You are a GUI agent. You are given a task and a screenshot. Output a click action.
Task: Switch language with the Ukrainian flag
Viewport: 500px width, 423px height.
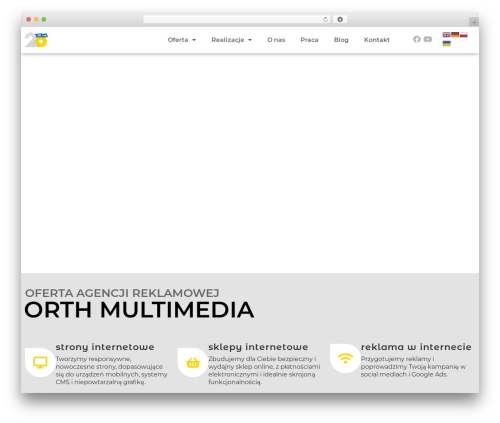point(446,43)
